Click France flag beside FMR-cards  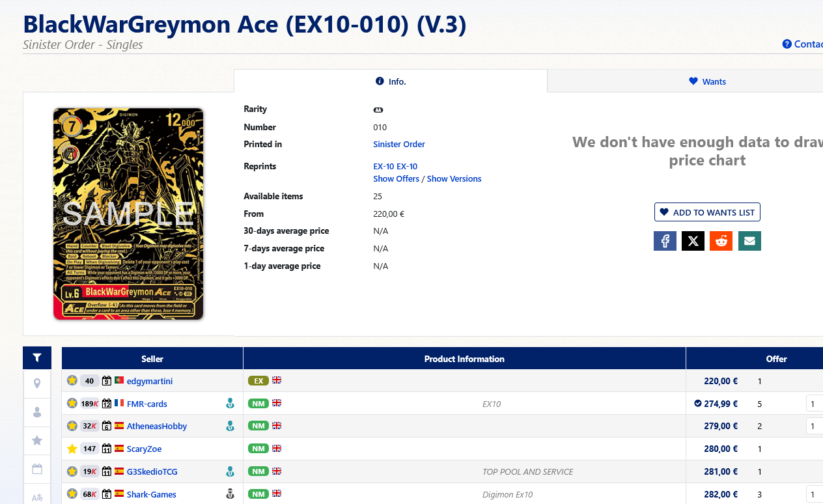click(x=119, y=403)
